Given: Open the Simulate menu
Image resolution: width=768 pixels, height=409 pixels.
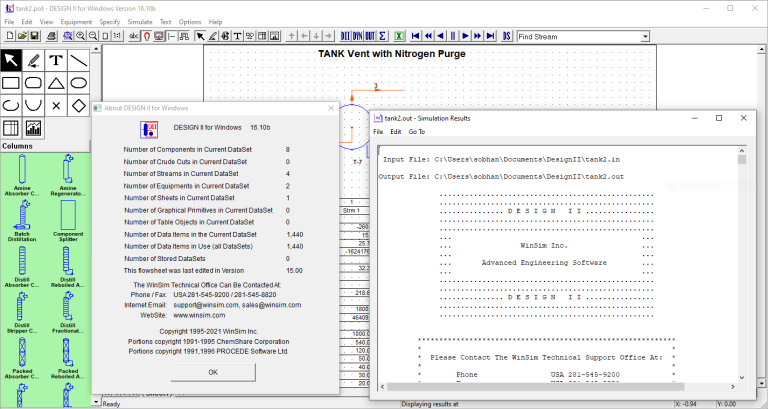Looking at the screenshot, I should click(140, 22).
